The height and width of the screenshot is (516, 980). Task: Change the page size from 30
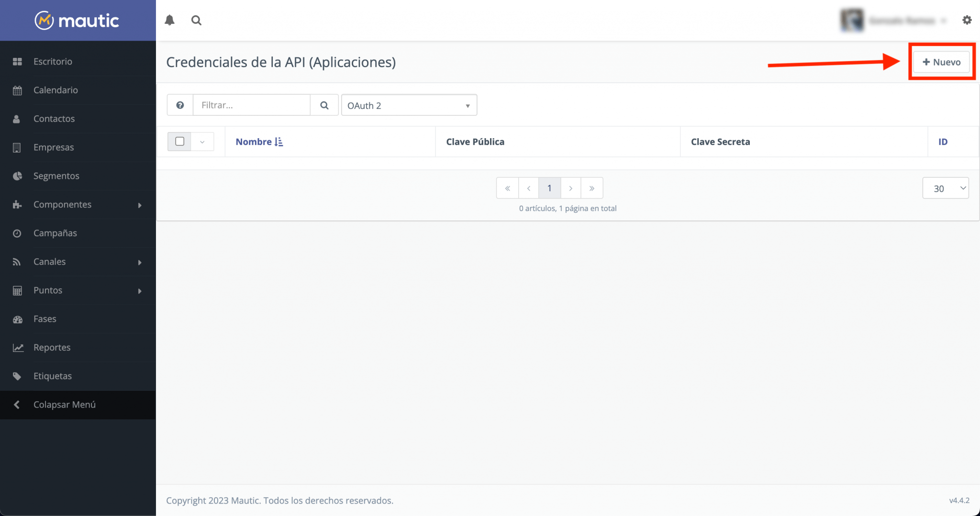(x=945, y=188)
